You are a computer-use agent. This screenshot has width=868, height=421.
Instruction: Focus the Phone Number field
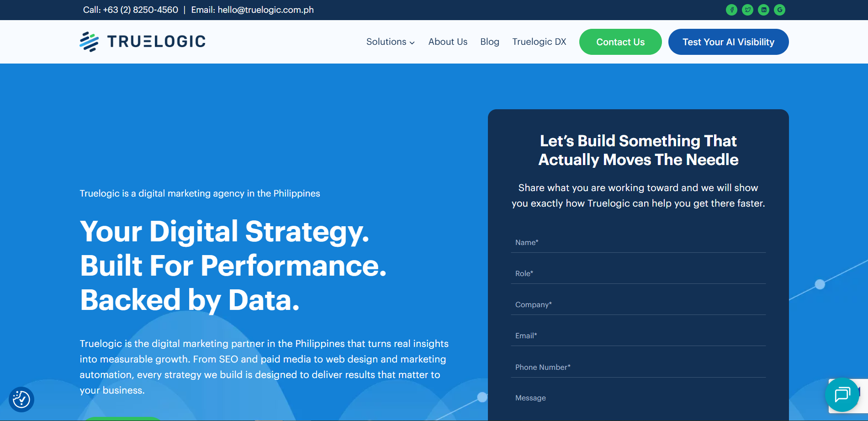point(638,368)
